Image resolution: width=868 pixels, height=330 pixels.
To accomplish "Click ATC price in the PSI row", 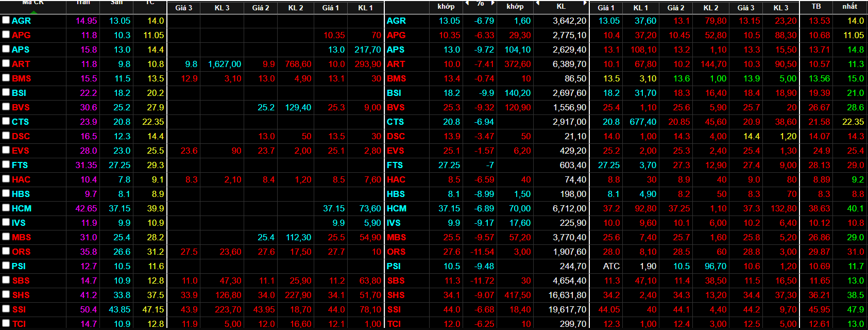I will 611,266.
